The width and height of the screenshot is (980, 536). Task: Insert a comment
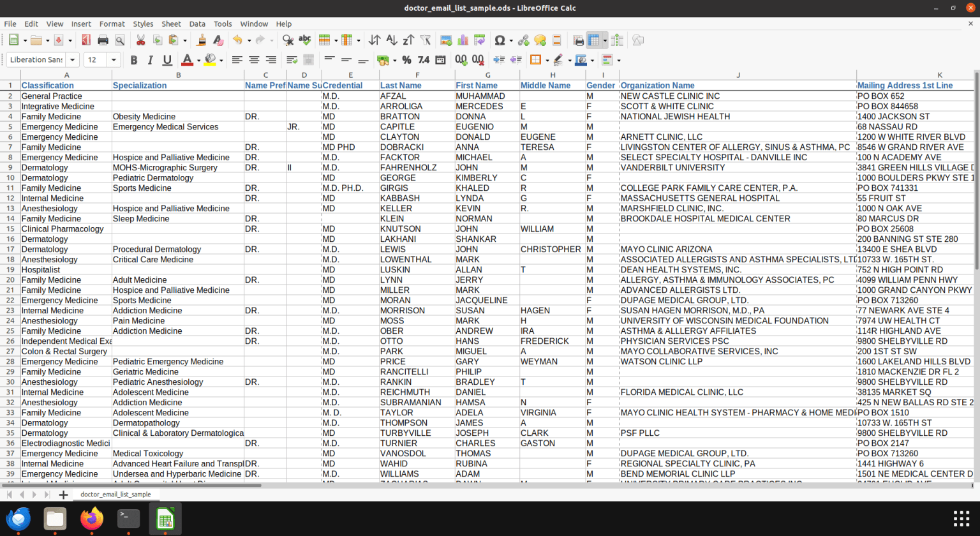coord(540,40)
